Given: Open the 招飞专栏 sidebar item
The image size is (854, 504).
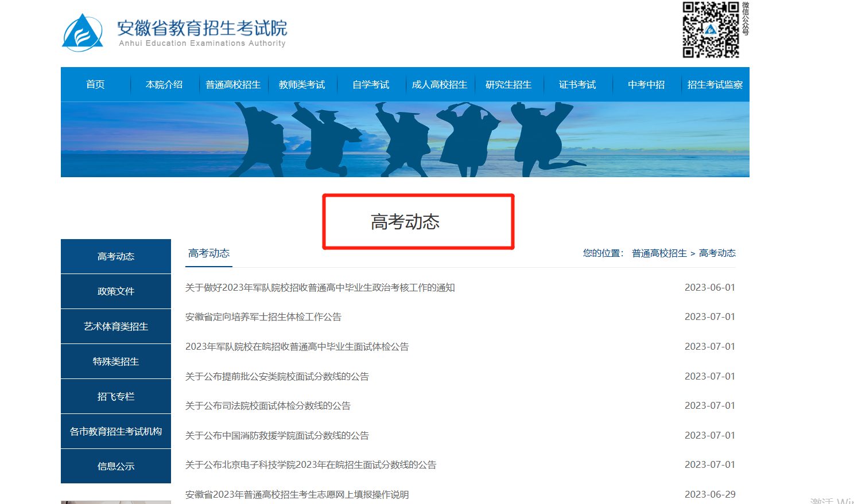Looking at the screenshot, I should pos(116,396).
